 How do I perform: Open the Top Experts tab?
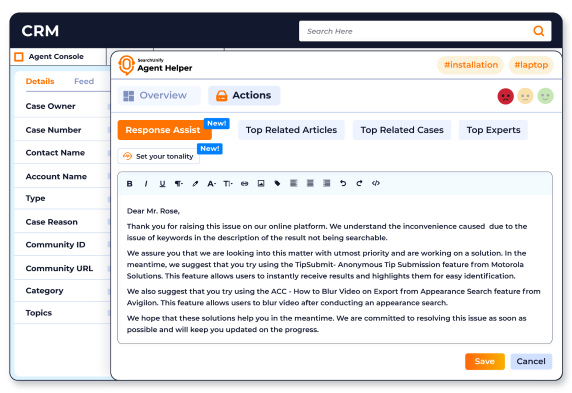pyautogui.click(x=493, y=130)
